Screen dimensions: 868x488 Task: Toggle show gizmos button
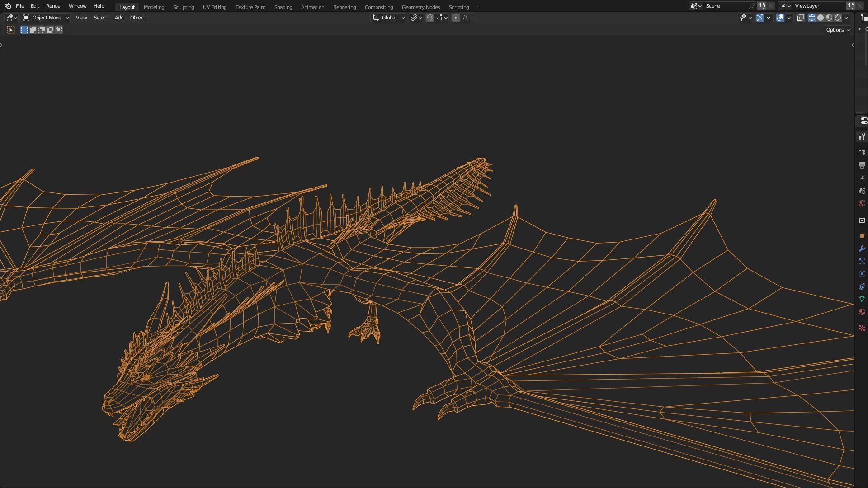tap(760, 18)
